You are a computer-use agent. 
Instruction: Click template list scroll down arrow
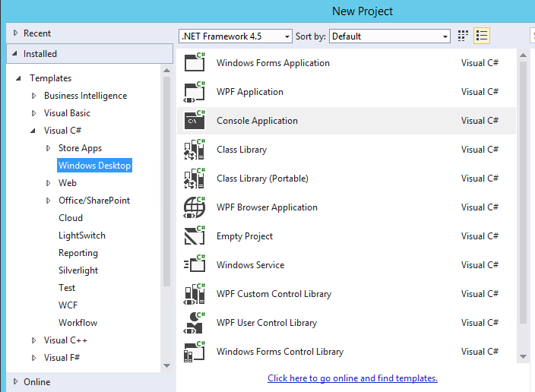[x=523, y=356]
